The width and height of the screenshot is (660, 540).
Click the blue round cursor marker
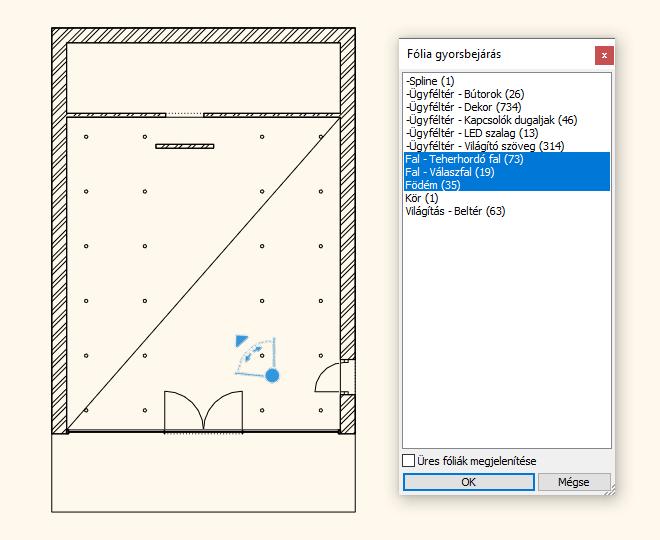pyautogui.click(x=272, y=375)
